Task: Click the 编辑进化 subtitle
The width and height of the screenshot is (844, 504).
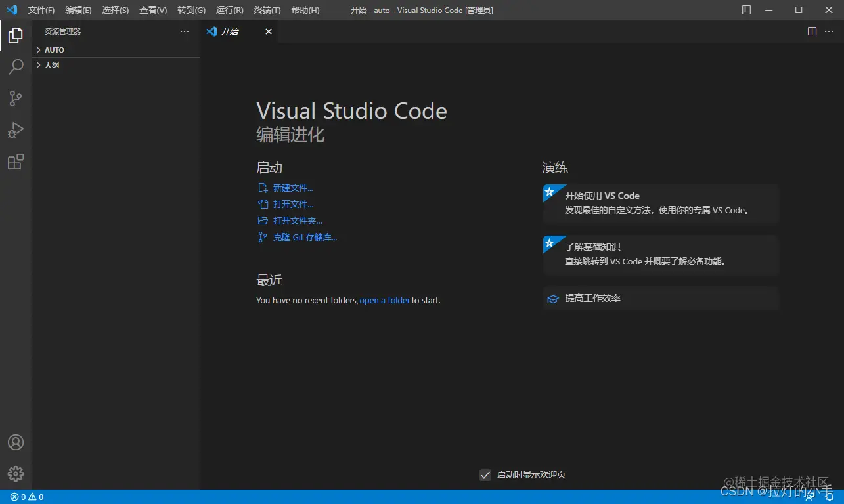Action: (290, 135)
